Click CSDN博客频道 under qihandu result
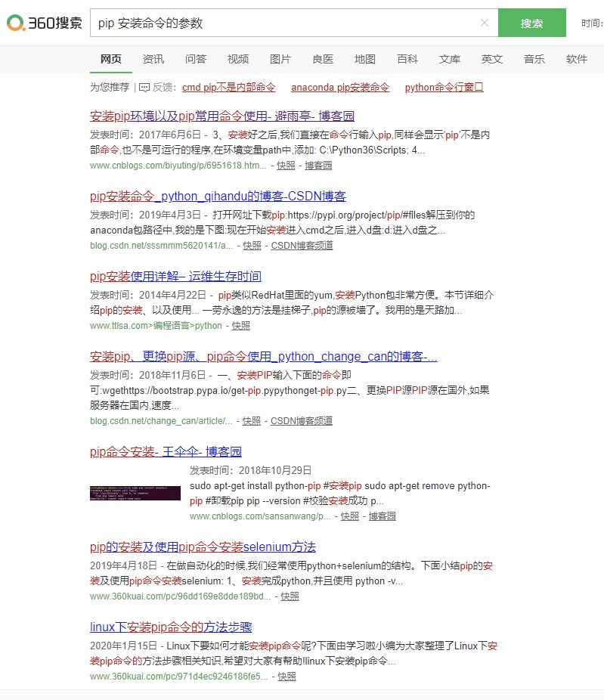Image resolution: width=604 pixels, height=700 pixels. click(302, 246)
